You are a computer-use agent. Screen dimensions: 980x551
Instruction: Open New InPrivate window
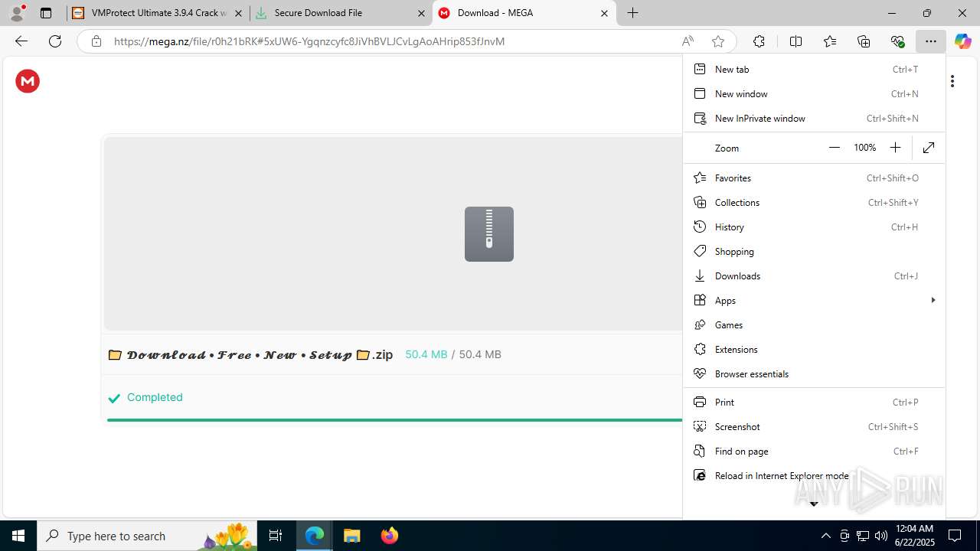814,118
